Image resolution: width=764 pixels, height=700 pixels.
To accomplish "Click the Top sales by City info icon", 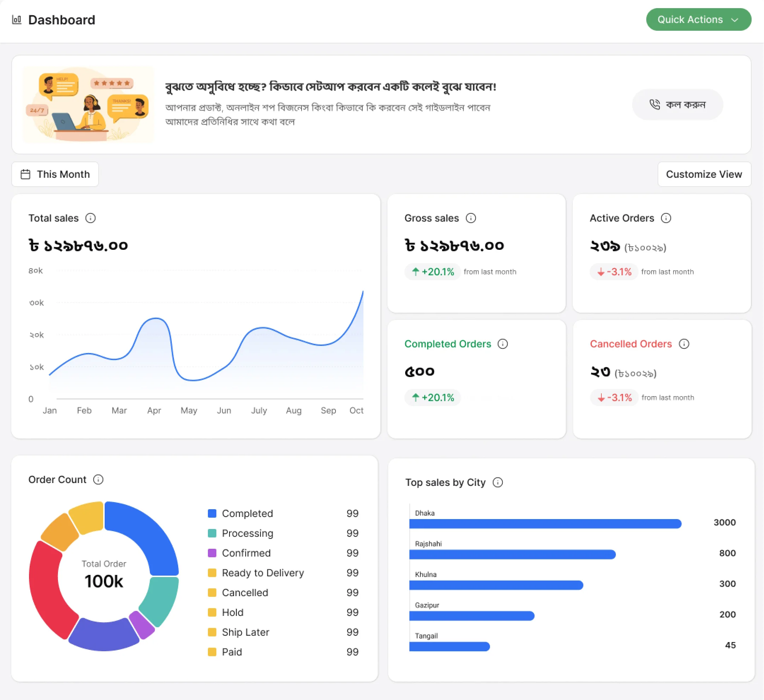I will (x=497, y=483).
